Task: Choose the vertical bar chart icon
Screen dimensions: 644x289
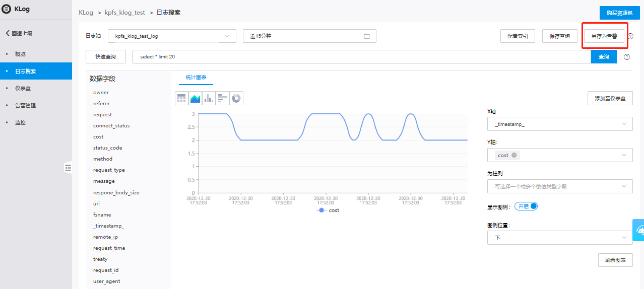Action: click(209, 98)
